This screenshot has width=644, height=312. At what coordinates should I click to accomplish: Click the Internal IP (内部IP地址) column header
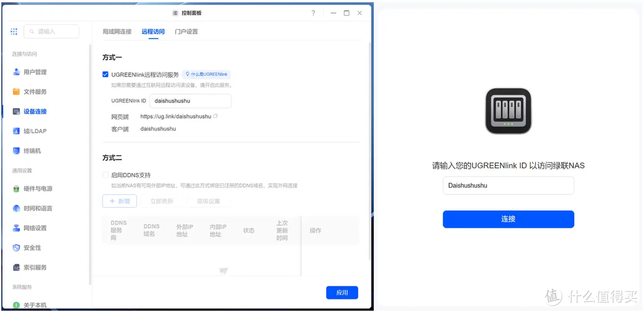pyautogui.click(x=218, y=230)
